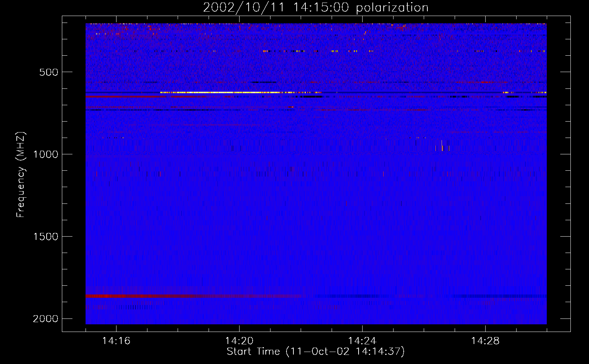Click the 14:16 time tick label

(116, 341)
